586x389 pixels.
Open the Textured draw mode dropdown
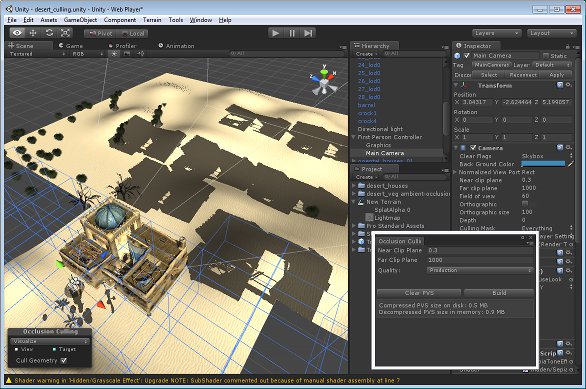click(x=37, y=54)
